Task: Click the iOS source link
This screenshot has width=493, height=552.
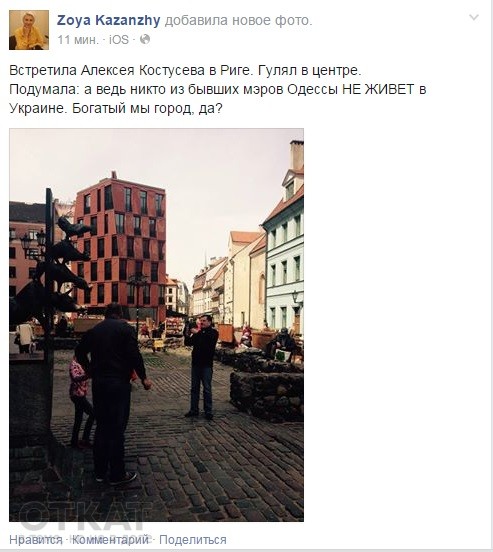Action: 119,39
